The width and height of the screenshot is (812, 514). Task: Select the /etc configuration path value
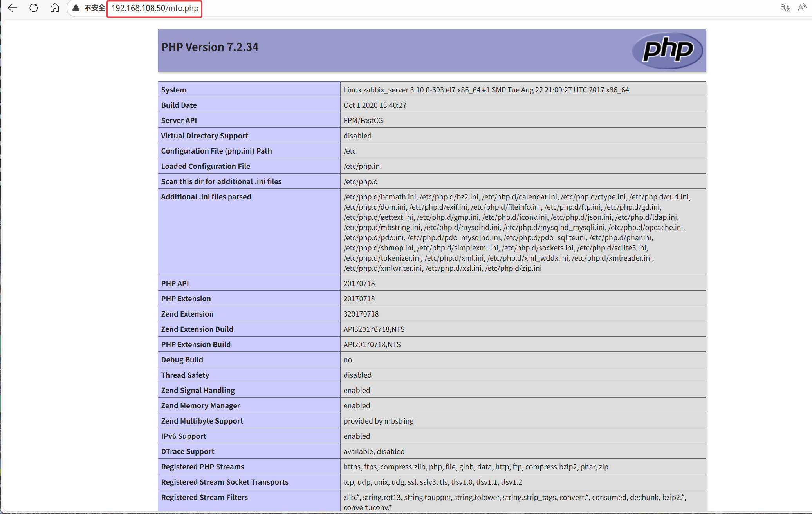click(350, 151)
